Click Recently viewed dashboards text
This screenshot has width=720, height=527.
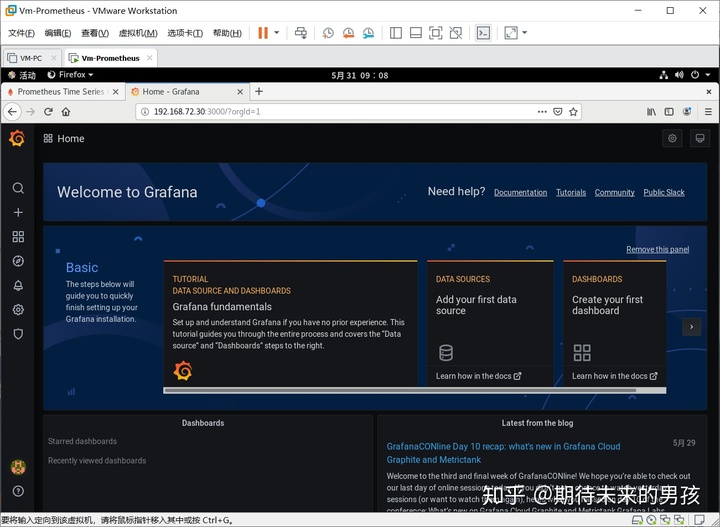pyautogui.click(x=97, y=460)
